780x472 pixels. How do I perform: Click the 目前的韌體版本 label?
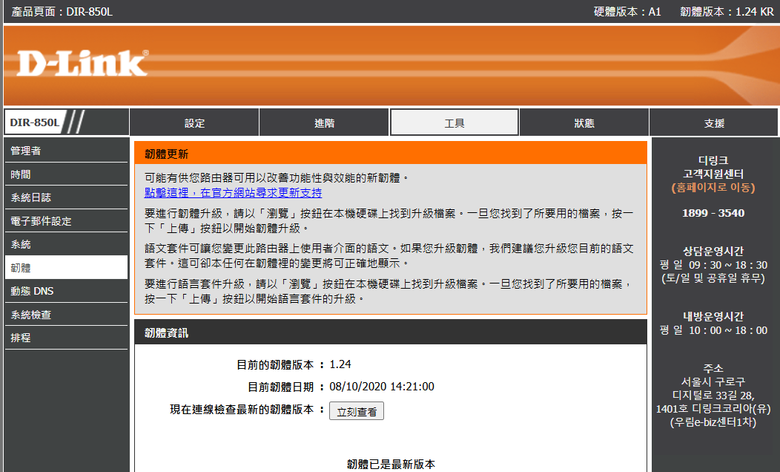[275, 365]
